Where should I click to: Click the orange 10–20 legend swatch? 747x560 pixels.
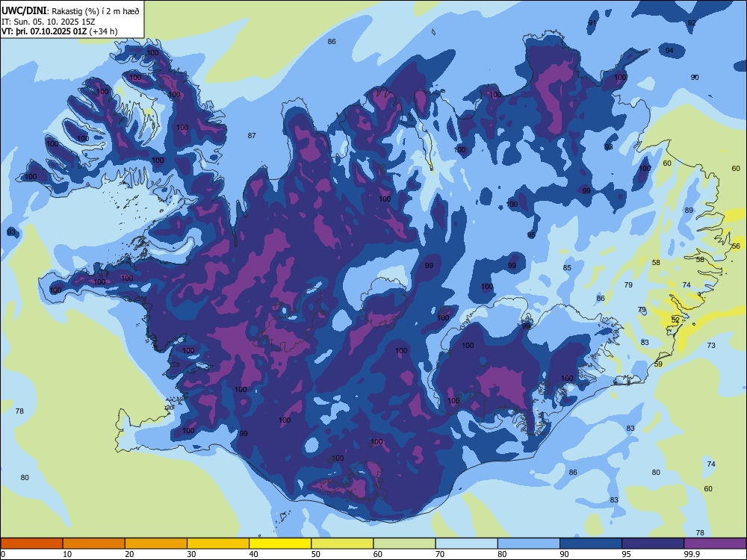click(x=94, y=544)
